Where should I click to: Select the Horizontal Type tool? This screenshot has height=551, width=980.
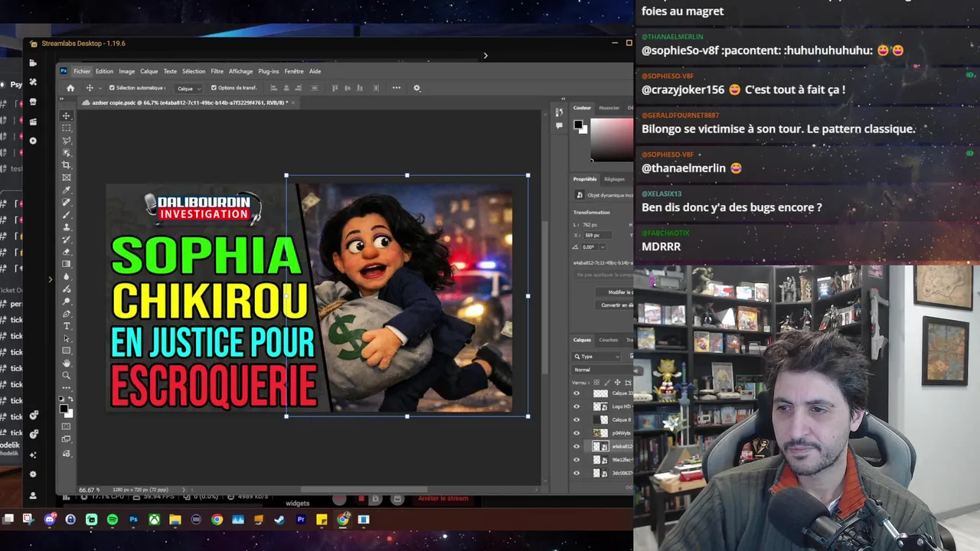point(66,326)
